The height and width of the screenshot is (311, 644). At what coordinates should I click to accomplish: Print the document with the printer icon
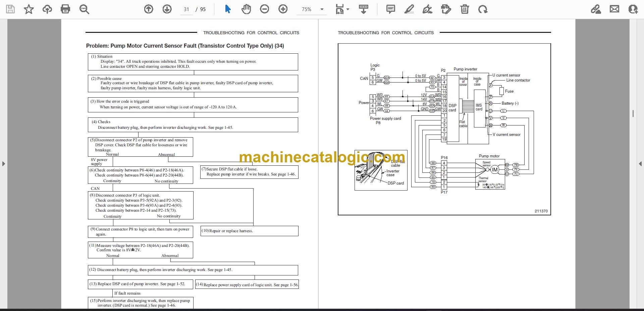point(65,9)
